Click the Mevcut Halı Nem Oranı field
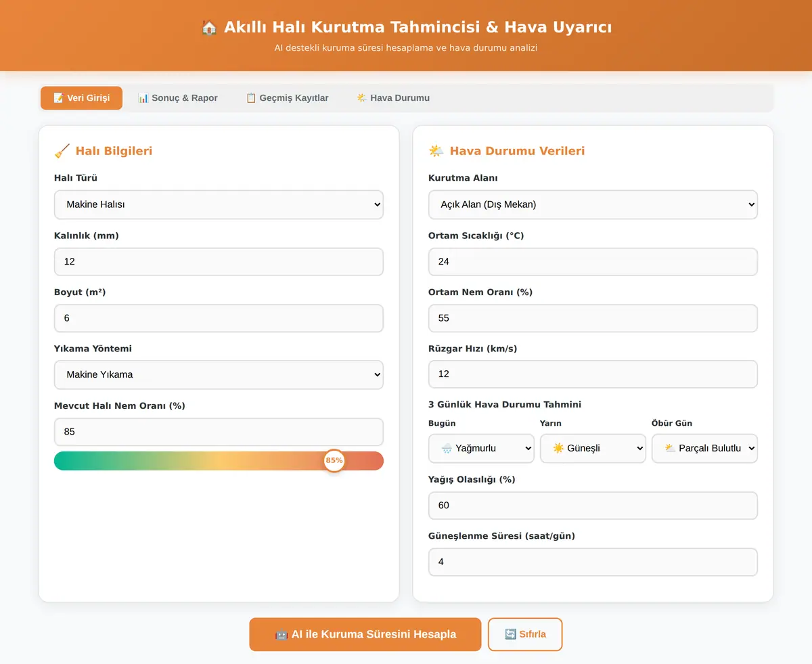812x664 pixels. click(219, 432)
